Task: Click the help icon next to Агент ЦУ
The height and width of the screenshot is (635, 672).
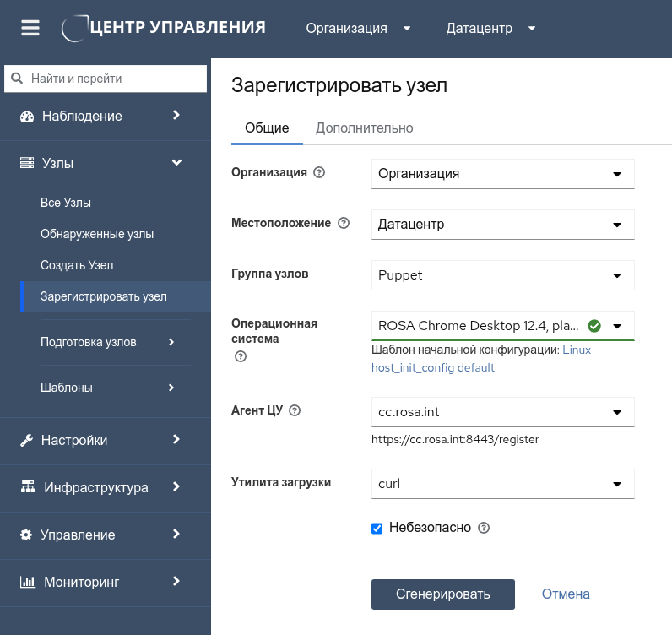Action: click(295, 411)
